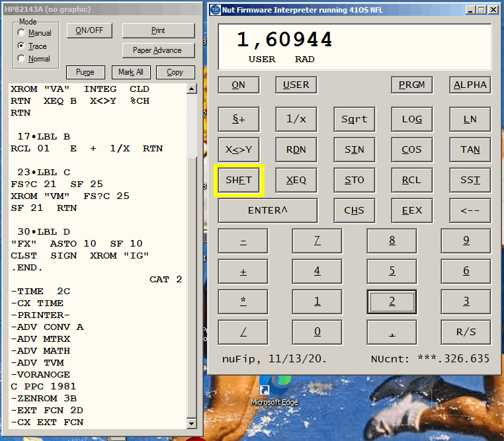The image size is (504, 441).
Task: Click the minus key
Action: click(243, 241)
